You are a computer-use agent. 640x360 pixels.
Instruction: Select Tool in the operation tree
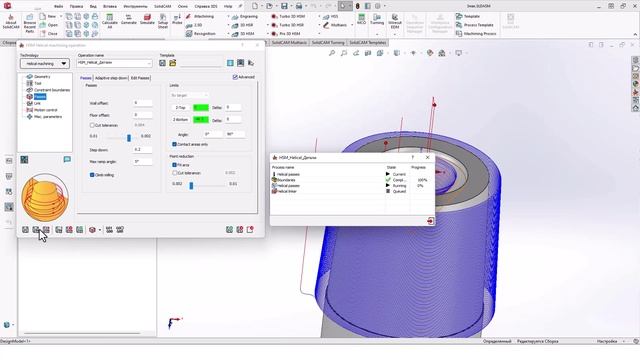pyautogui.click(x=38, y=83)
